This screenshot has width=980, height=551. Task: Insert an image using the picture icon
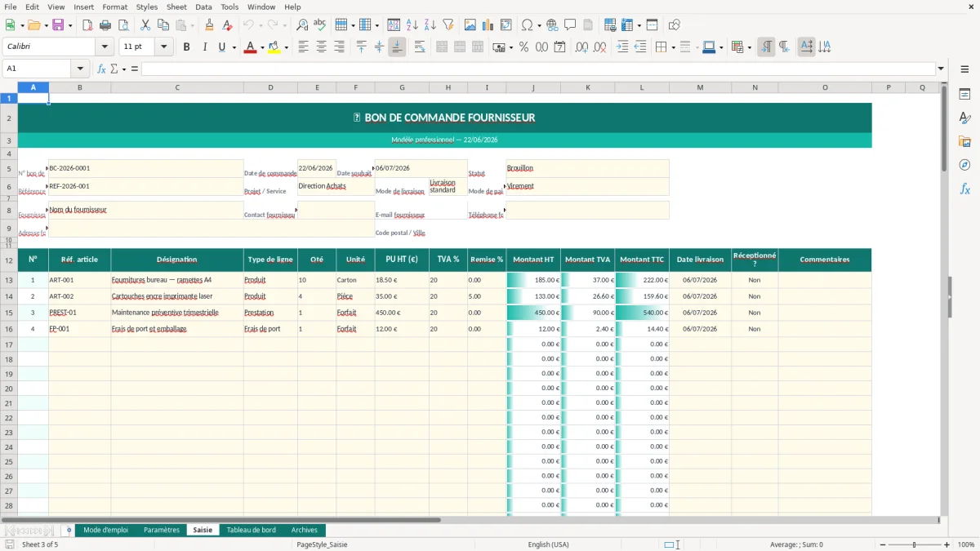pos(470,25)
